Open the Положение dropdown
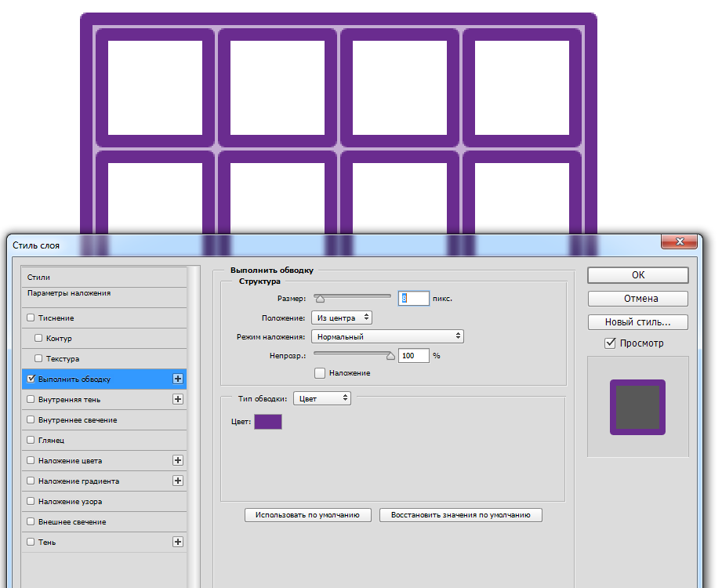The height and width of the screenshot is (588, 722). tap(341, 318)
